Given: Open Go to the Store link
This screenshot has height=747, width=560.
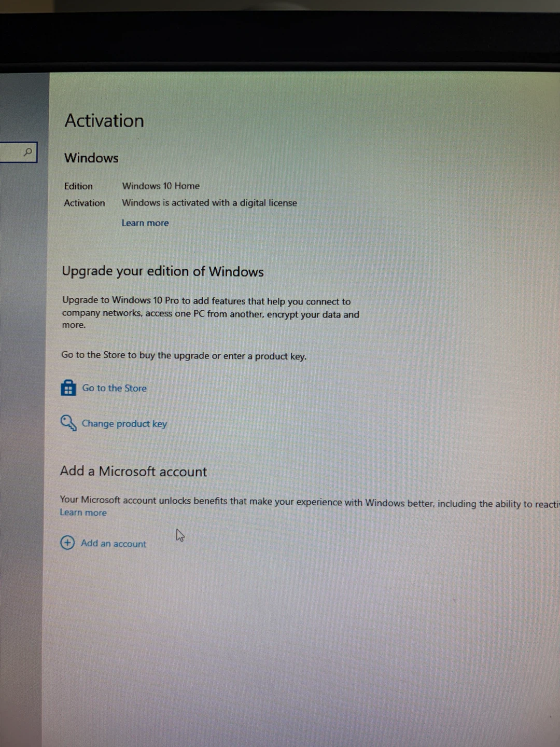Looking at the screenshot, I should [114, 388].
